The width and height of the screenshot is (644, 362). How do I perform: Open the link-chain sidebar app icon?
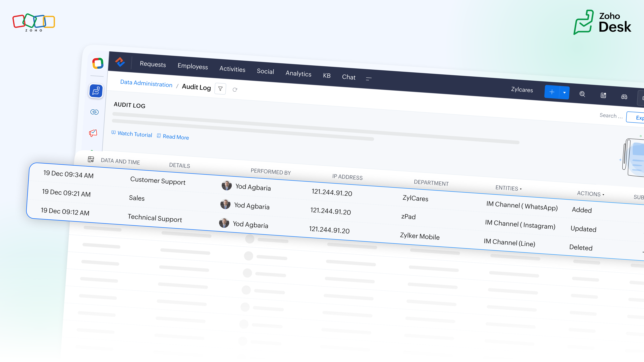pyautogui.click(x=94, y=112)
